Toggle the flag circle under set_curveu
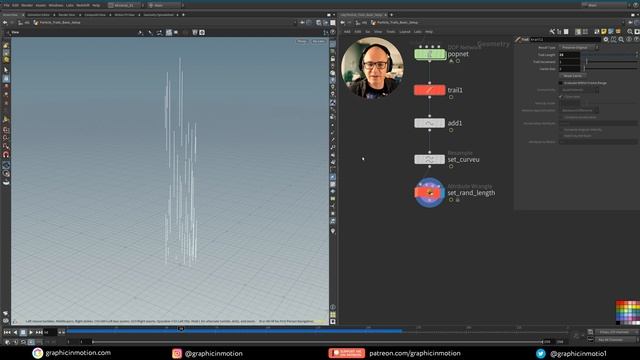The image size is (640, 360). [x=451, y=167]
